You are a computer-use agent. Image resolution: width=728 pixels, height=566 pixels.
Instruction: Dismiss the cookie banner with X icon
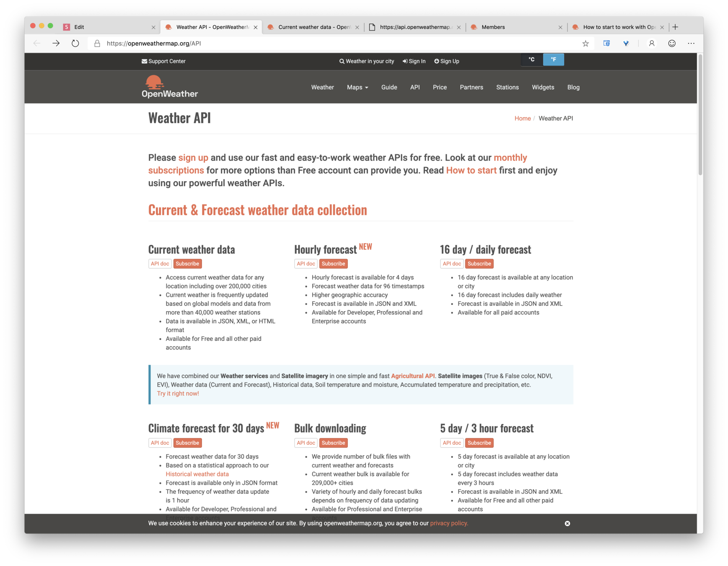(x=567, y=523)
